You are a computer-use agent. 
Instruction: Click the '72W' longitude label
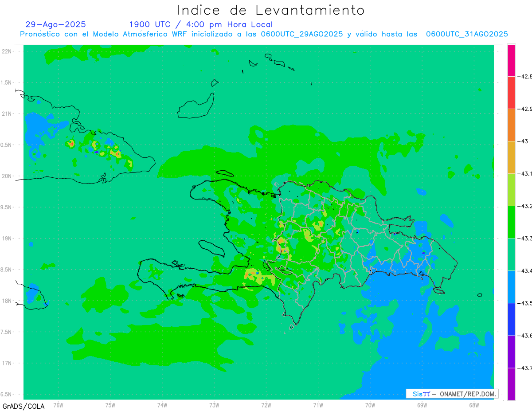(266, 405)
